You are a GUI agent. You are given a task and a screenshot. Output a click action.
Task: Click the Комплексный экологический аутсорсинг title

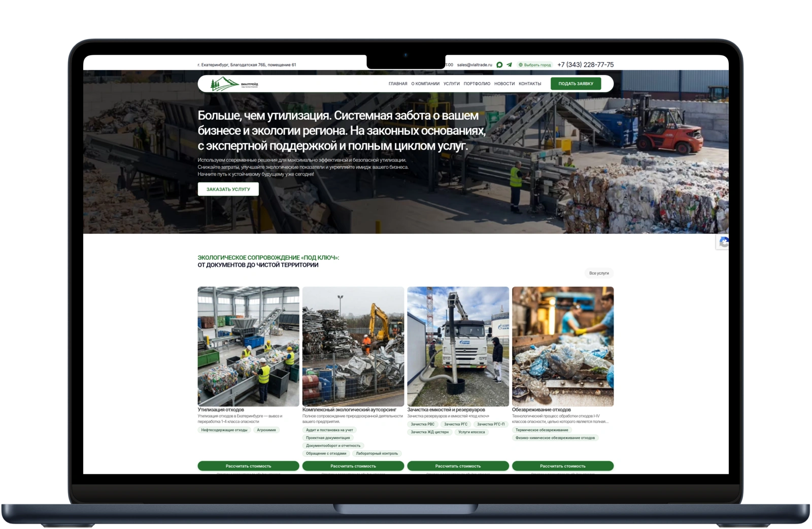tap(349, 410)
